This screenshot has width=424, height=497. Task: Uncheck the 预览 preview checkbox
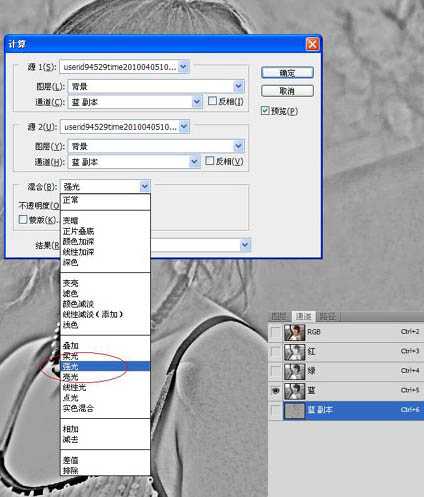pyautogui.click(x=265, y=110)
